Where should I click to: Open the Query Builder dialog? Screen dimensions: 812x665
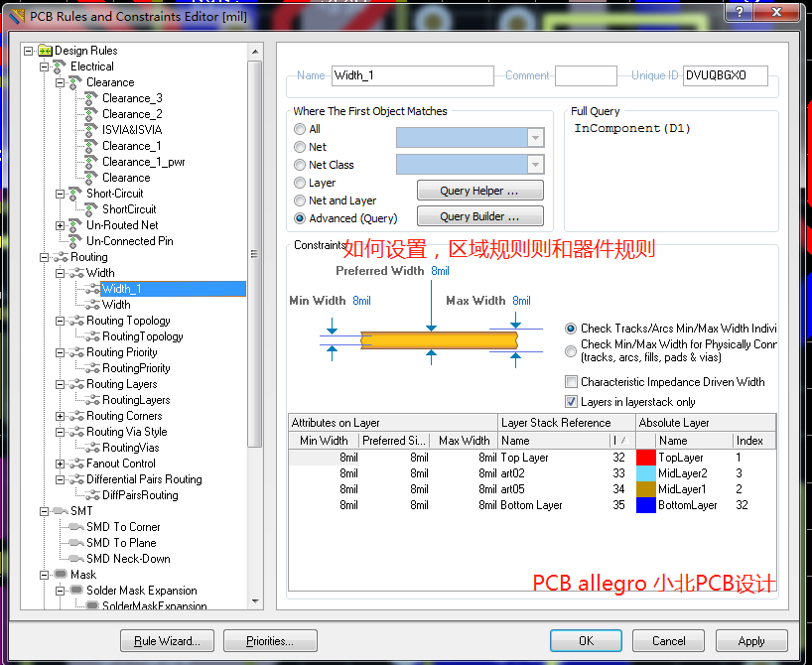pyautogui.click(x=480, y=216)
